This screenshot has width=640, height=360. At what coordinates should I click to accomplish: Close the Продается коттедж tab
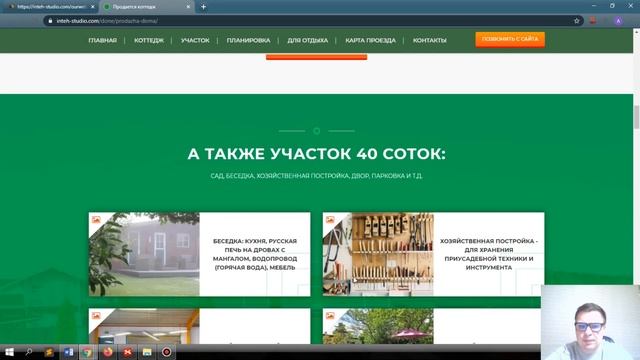coord(188,7)
